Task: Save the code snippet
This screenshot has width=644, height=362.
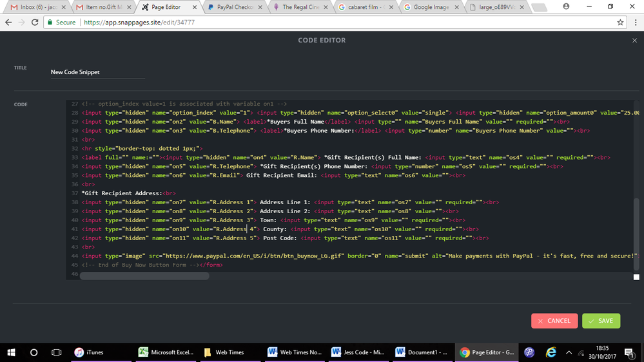Action: point(601,321)
